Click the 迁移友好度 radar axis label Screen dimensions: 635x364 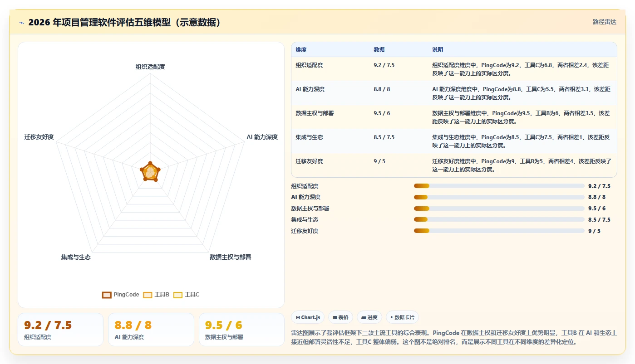(x=39, y=137)
